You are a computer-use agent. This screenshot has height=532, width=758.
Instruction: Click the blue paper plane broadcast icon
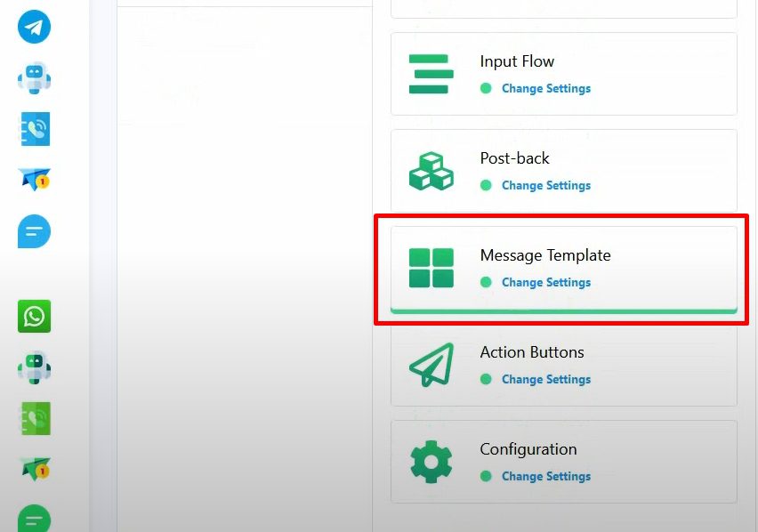[x=34, y=179]
